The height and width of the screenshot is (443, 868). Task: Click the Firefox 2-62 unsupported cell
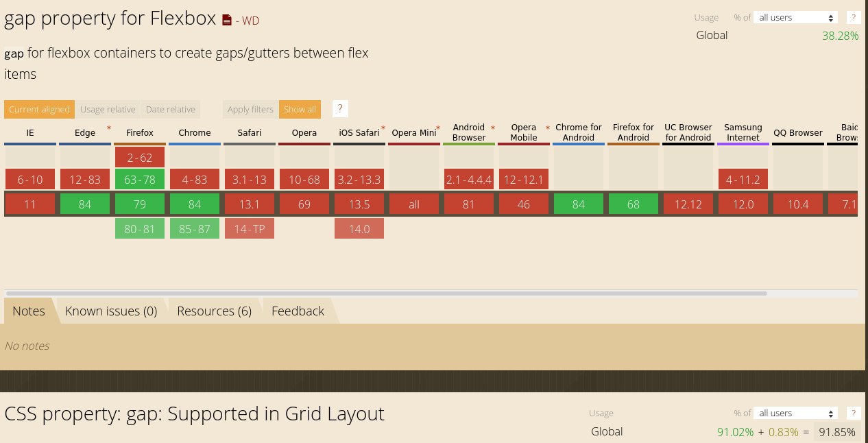pos(140,157)
